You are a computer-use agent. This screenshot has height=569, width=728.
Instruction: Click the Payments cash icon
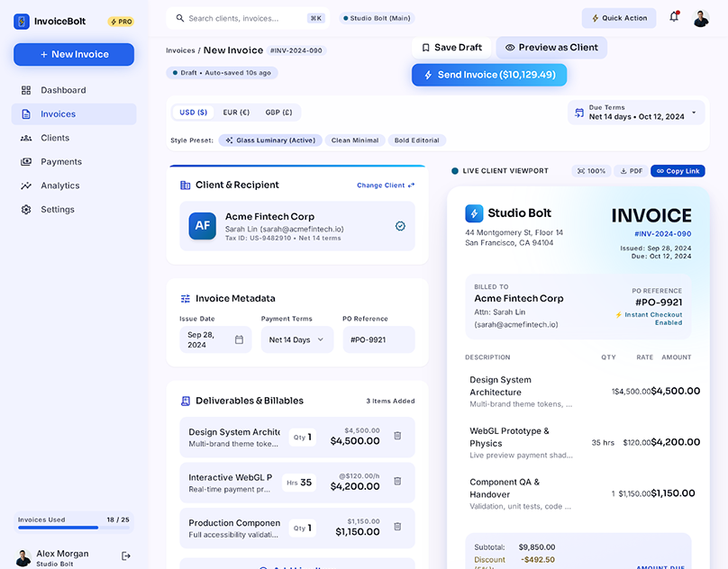(26, 161)
